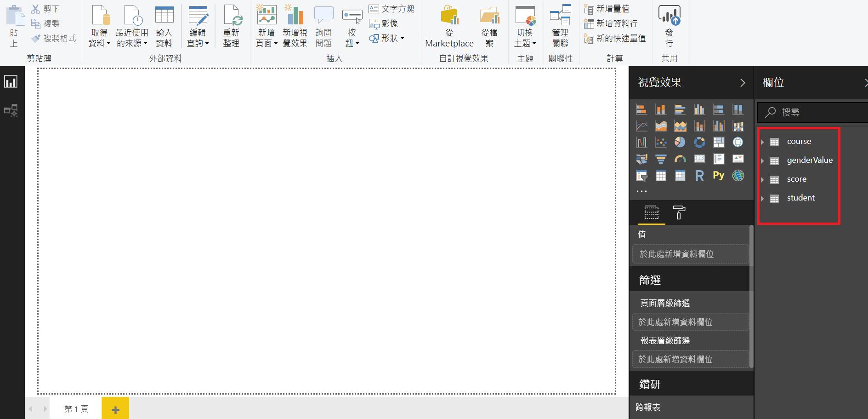
Task: Open the Format paint roller tab
Action: coord(679,212)
